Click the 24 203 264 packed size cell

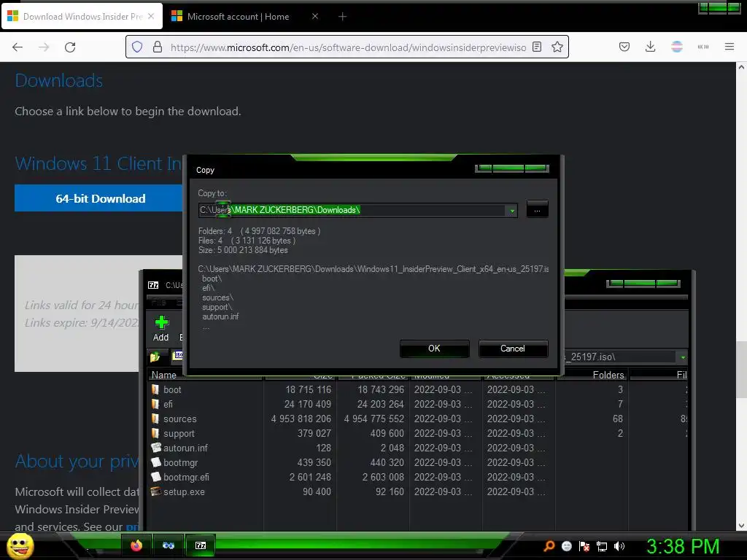pyautogui.click(x=380, y=404)
